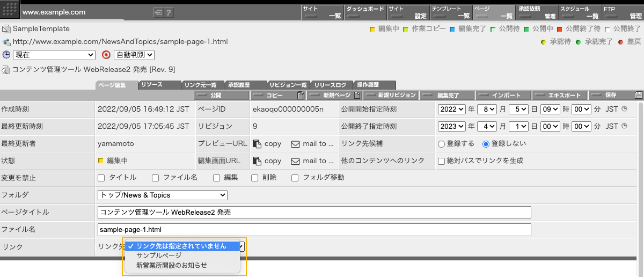Check the フォルダ移動 lock checkbox
The height and width of the screenshot is (277, 644).
pyautogui.click(x=295, y=178)
